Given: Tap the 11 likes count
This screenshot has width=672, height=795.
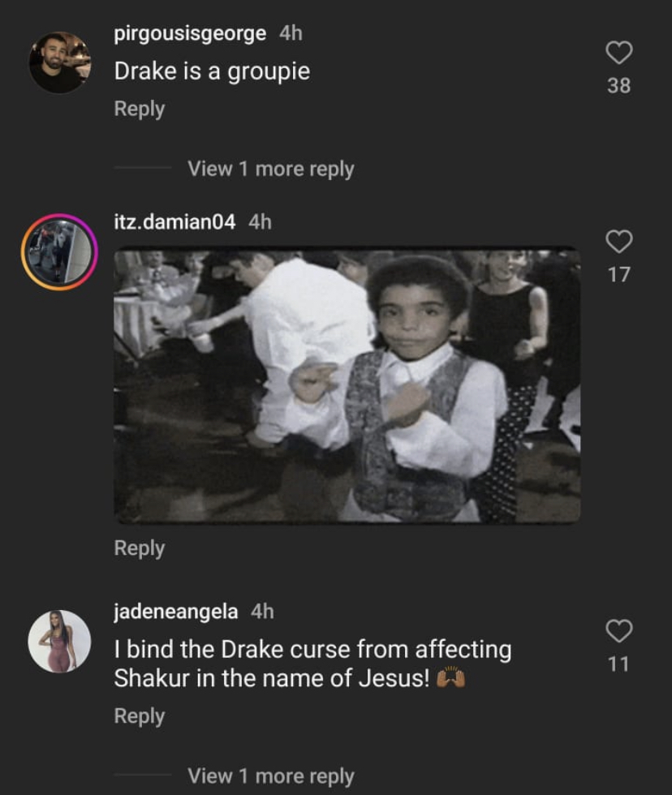Looking at the screenshot, I should click(618, 664).
